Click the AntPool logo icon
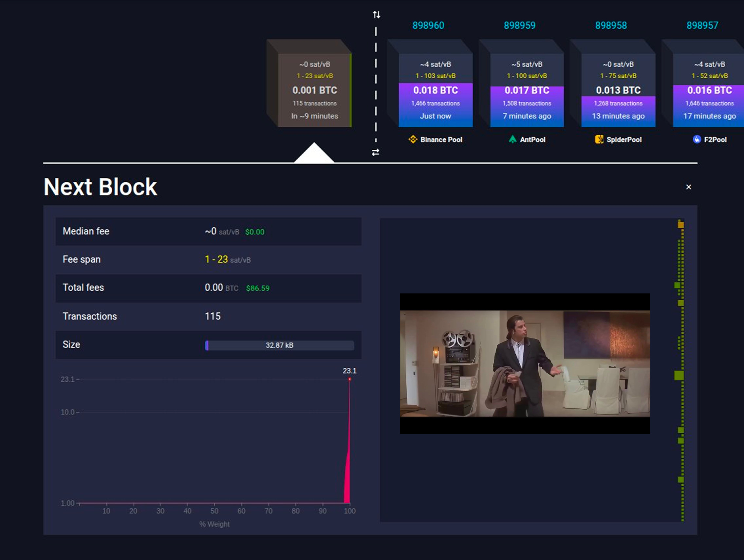 pos(512,139)
